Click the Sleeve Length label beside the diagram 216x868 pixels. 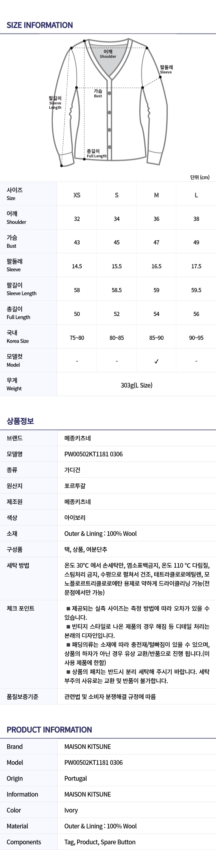[55, 103]
